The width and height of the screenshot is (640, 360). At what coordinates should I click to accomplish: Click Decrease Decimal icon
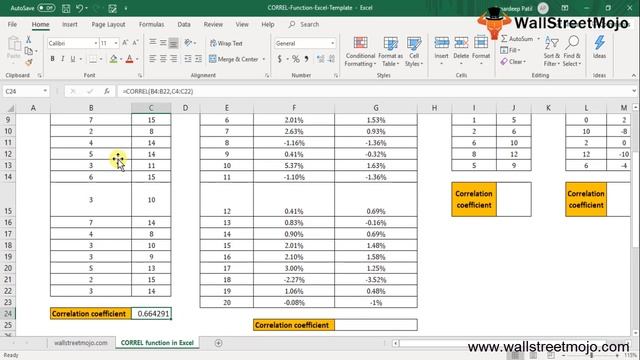pyautogui.click(x=331, y=59)
